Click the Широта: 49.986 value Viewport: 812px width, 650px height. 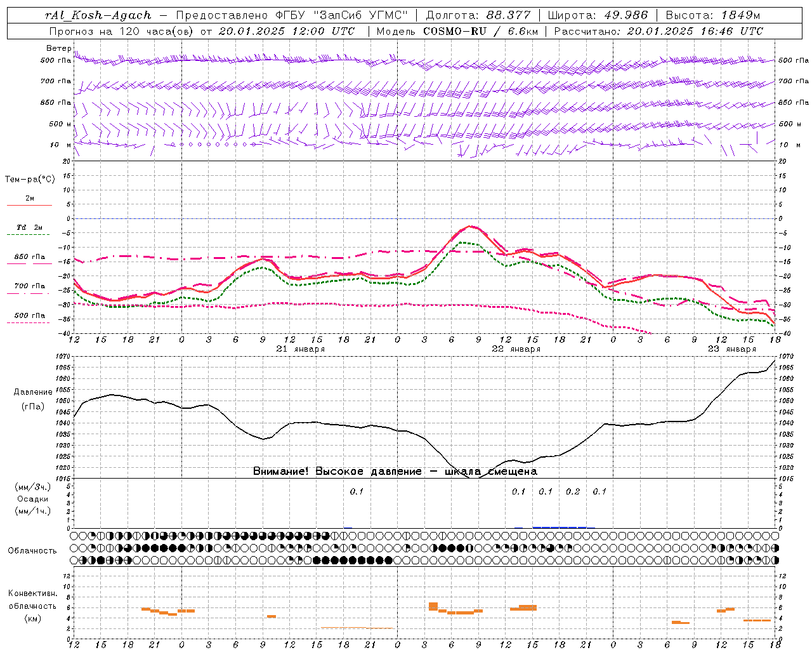click(x=598, y=15)
